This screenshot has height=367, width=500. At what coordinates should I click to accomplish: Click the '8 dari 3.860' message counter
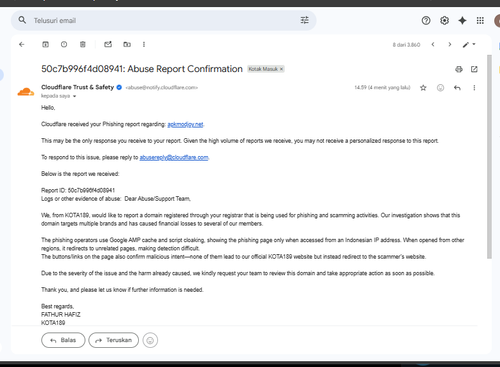[406, 45]
